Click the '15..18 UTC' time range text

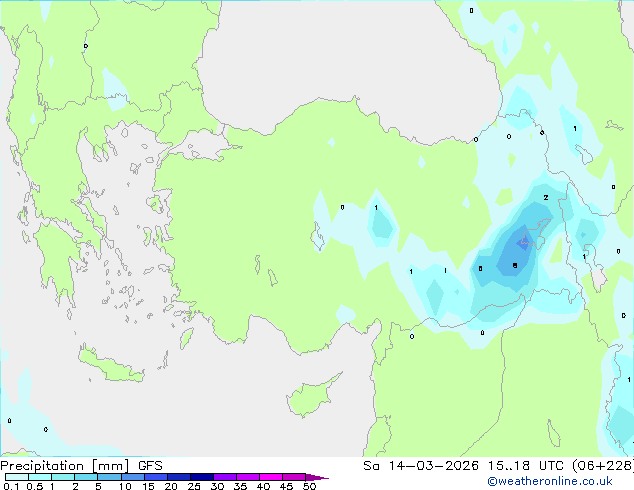[525, 466]
